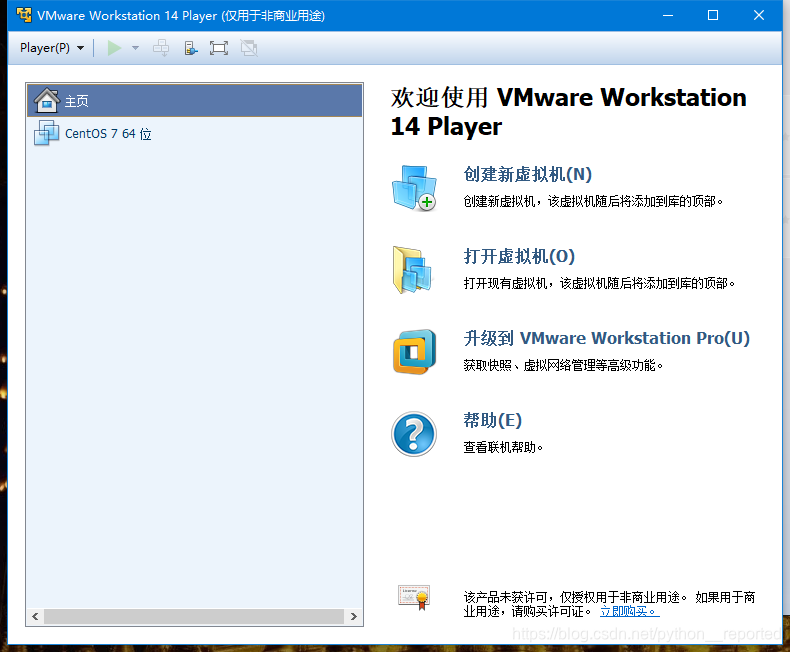Click the 打开虚拟机(O) link

(x=519, y=256)
